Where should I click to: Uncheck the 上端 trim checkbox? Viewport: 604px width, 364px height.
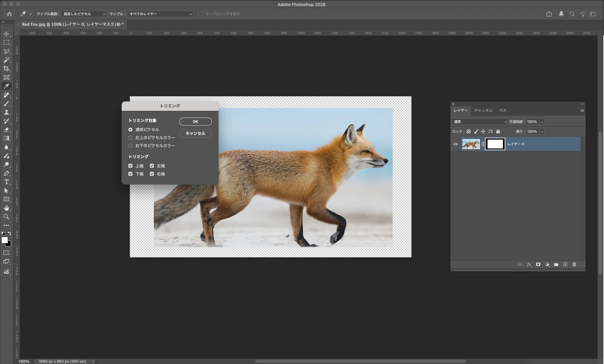[x=130, y=166]
